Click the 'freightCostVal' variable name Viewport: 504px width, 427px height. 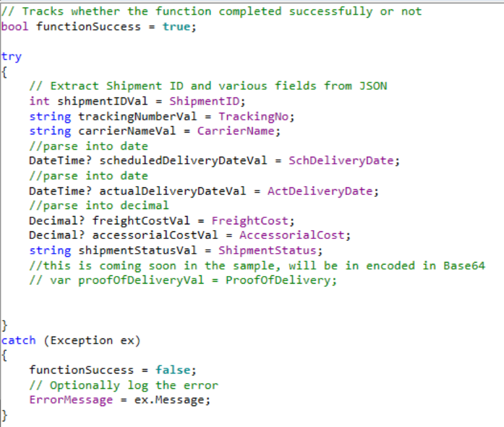click(x=141, y=221)
